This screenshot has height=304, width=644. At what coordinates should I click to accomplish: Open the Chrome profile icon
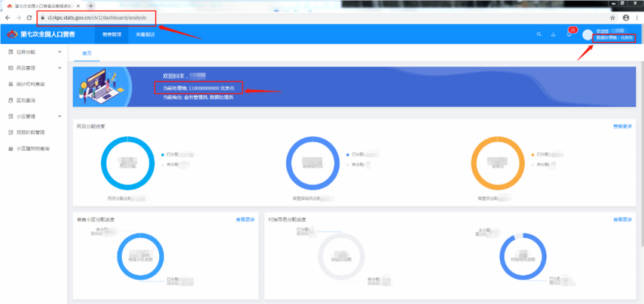tap(626, 18)
